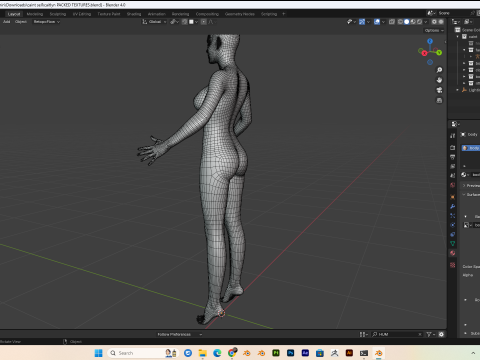Open the viewport Options dropdown
The width and height of the screenshot is (480, 360).
coord(434,30)
